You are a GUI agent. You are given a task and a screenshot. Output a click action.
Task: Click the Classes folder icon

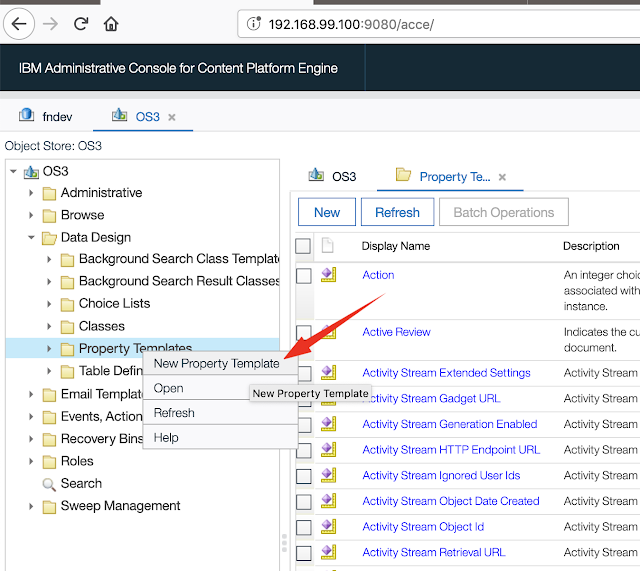click(67, 327)
